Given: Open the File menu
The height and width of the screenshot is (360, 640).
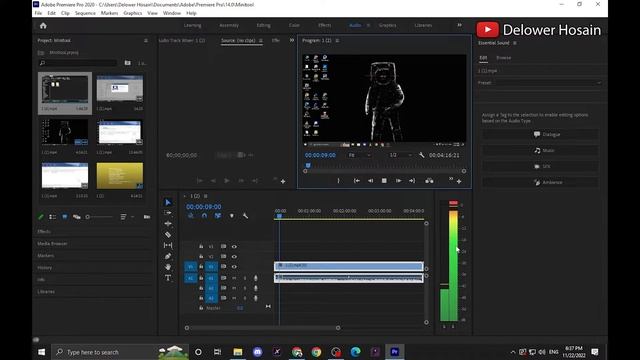Looking at the screenshot, I should click(x=38, y=13).
